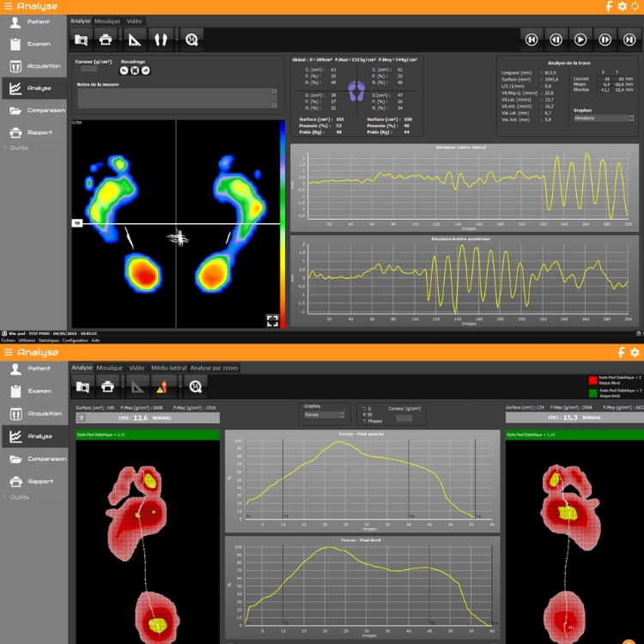Click the warning foot icon in lower toolbar
The image size is (644, 644).
[x=164, y=386]
